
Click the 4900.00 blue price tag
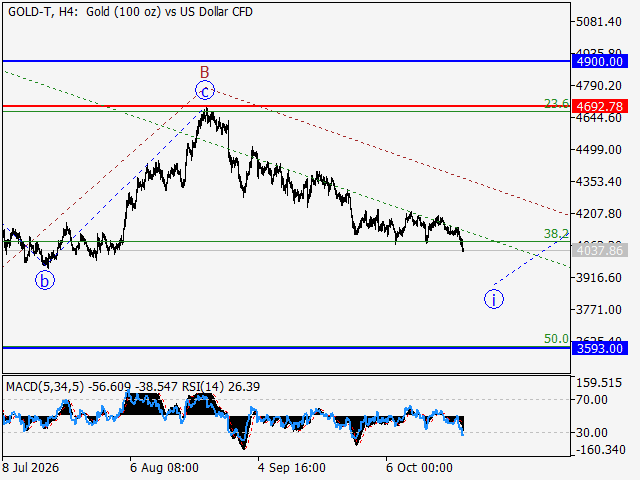click(600, 62)
